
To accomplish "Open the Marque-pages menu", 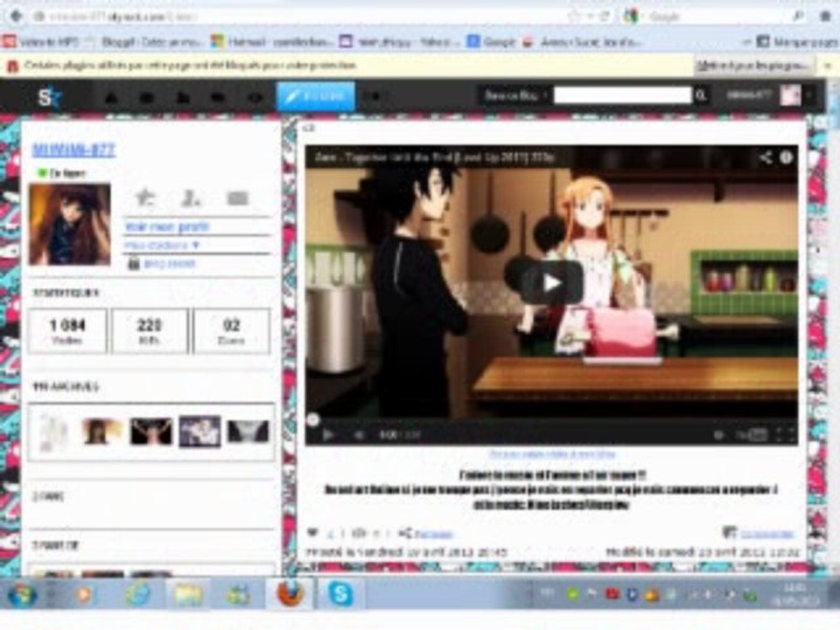I will pyautogui.click(x=797, y=41).
